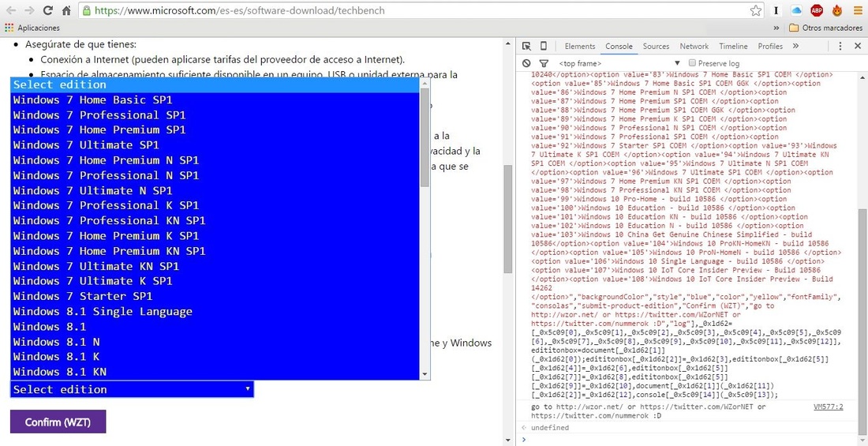This screenshot has height=446, width=868.
Task: Select Windows 8.1 KN option
Action: point(215,371)
